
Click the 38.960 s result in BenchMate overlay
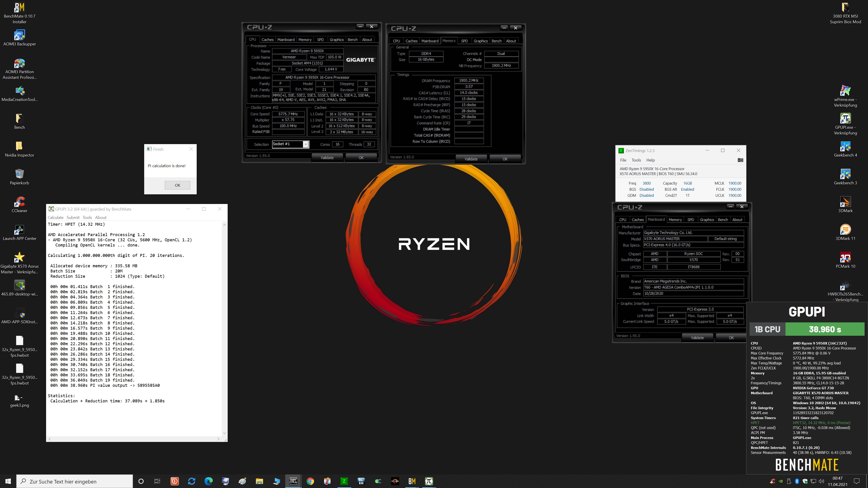click(x=825, y=329)
